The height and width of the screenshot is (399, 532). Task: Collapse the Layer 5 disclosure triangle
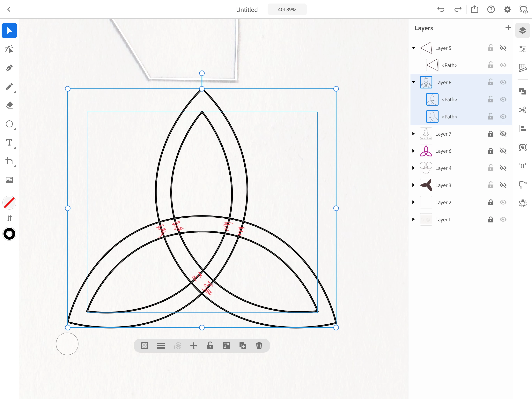click(x=413, y=48)
